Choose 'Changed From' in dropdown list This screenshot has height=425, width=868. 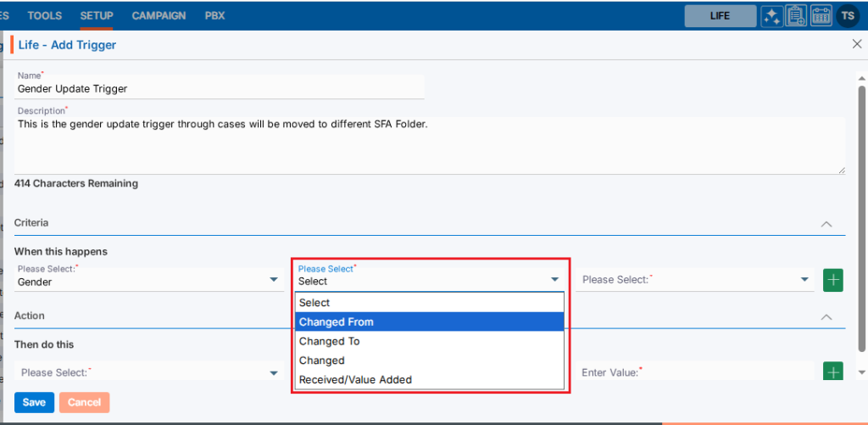tap(429, 322)
